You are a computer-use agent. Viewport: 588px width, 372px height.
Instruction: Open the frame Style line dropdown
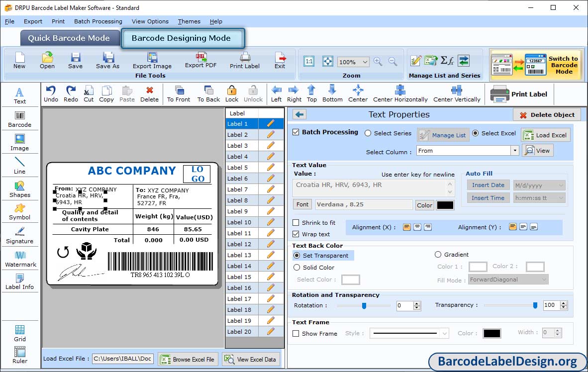tap(444, 333)
